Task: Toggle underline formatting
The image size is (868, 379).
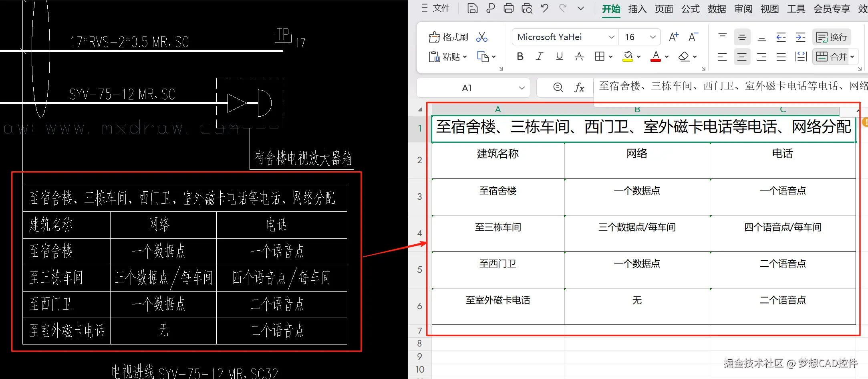Action: tap(559, 56)
